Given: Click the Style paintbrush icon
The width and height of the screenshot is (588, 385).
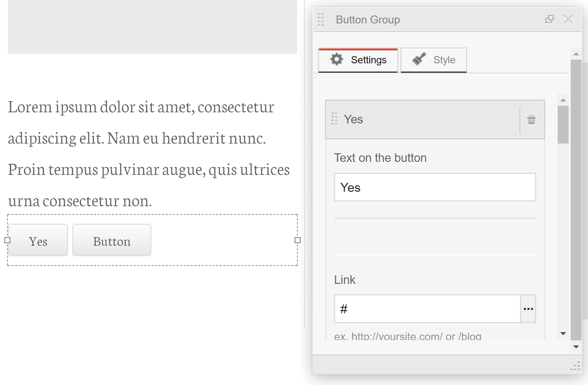Looking at the screenshot, I should 419,59.
